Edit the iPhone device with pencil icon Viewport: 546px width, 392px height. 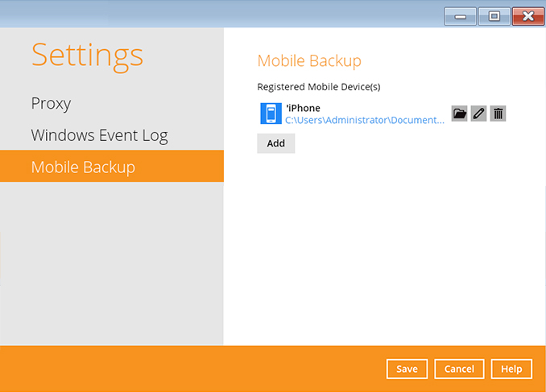[478, 113]
